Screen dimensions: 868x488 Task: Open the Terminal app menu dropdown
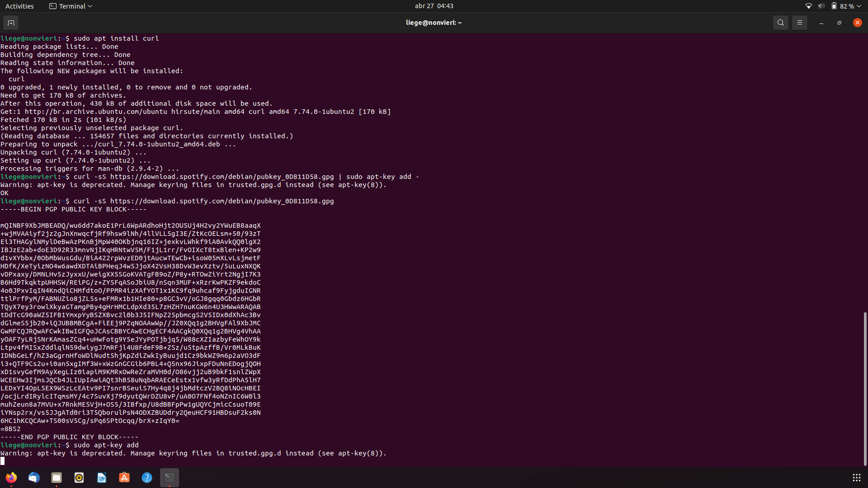[x=71, y=6]
